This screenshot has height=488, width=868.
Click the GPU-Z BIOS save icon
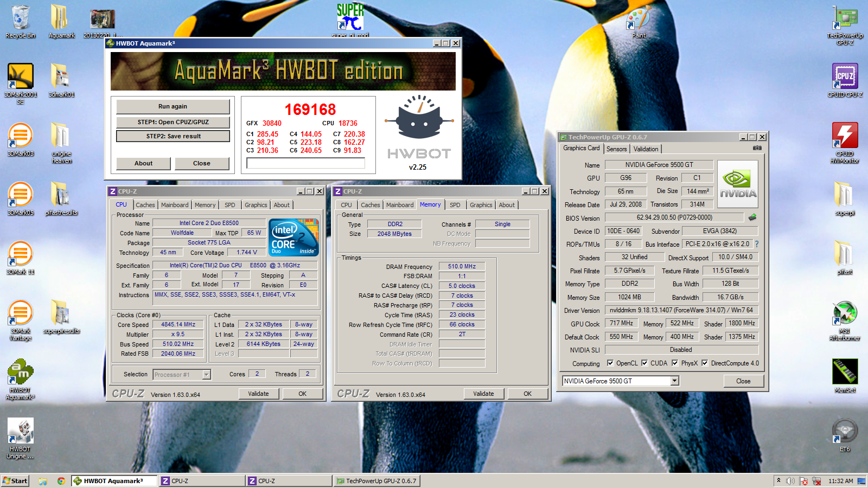coord(752,217)
